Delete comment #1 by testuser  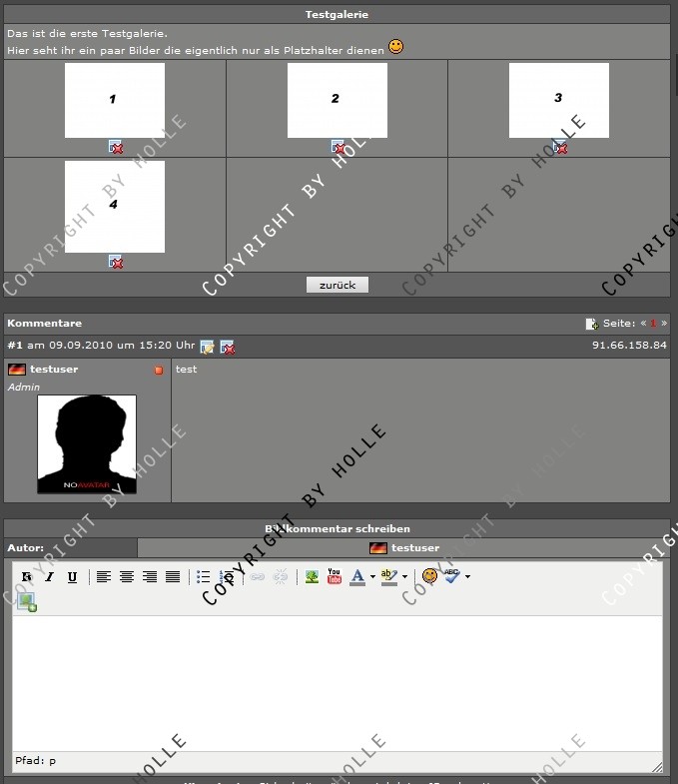coord(228,347)
